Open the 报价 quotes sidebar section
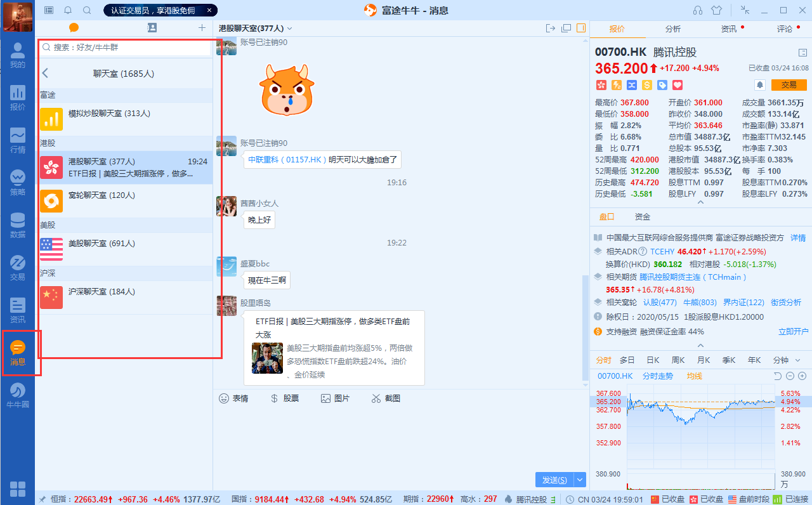Viewport: 812px width, 505px height. tap(18, 98)
